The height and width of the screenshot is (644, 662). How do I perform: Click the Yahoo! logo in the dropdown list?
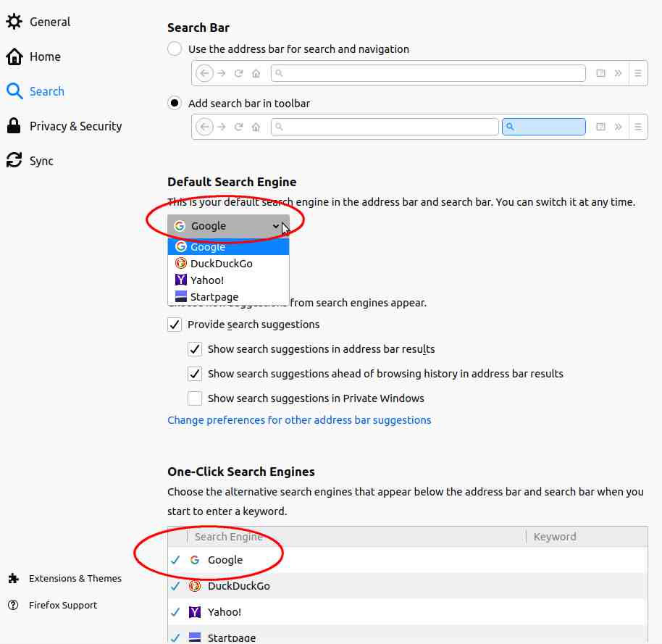pos(180,280)
